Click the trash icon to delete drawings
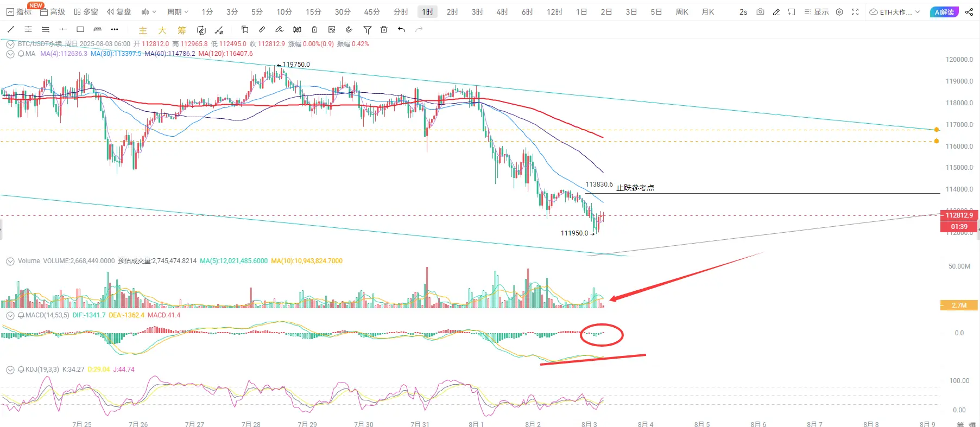980x427 pixels. tap(384, 30)
